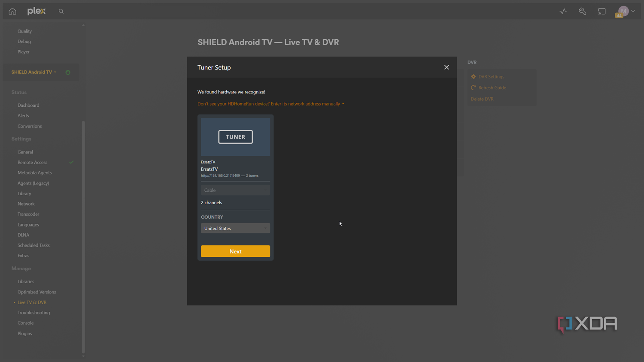The width and height of the screenshot is (644, 362).
Task: Open the search magnifier icon
Action: coord(61,11)
